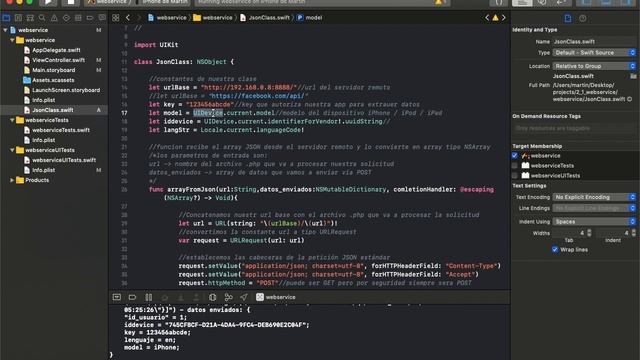Open the Location dropdown Relative to Group
The height and width of the screenshot is (360, 640).
pyautogui.click(x=594, y=66)
